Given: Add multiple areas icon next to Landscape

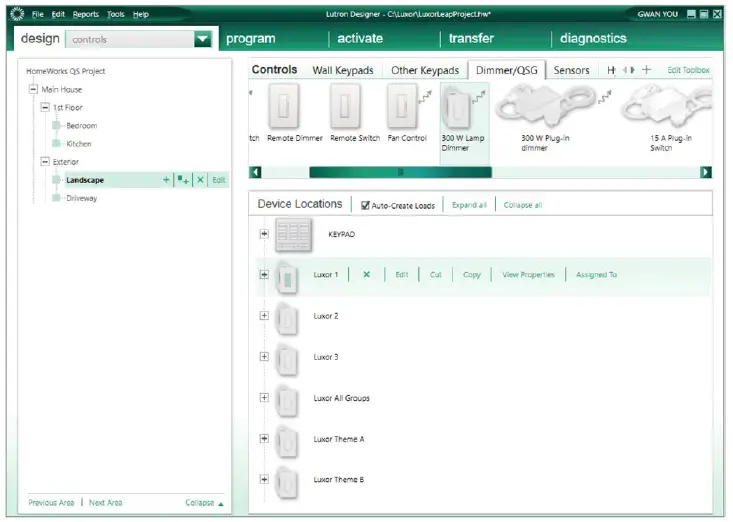Looking at the screenshot, I should [x=183, y=180].
